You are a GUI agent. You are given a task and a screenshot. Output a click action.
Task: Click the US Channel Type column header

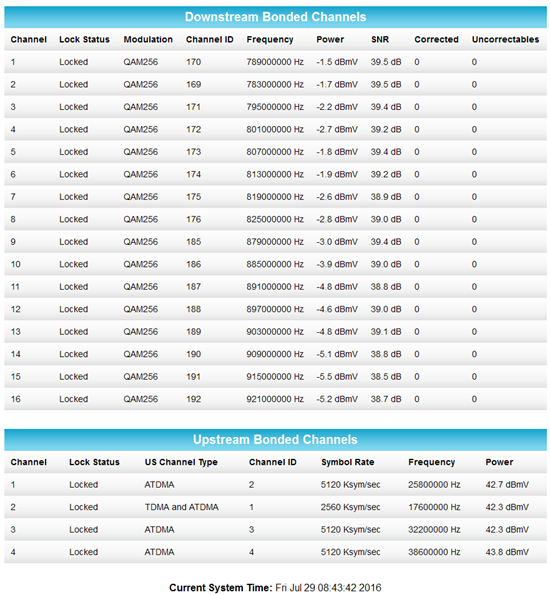(181, 462)
